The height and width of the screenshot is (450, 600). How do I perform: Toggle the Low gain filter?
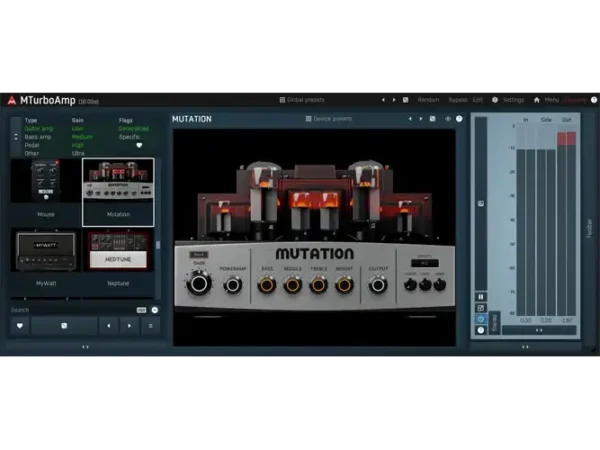tap(77, 129)
